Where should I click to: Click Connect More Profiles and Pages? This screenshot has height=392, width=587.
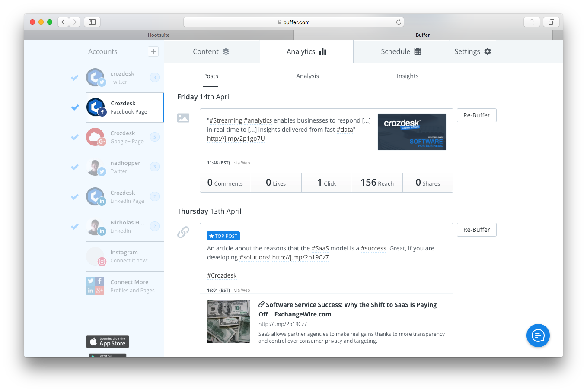[125, 286]
